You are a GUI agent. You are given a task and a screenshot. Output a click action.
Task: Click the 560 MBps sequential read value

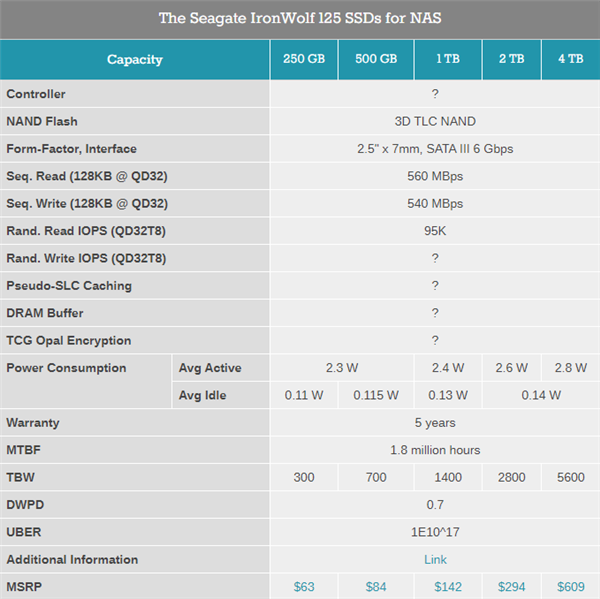click(435, 176)
